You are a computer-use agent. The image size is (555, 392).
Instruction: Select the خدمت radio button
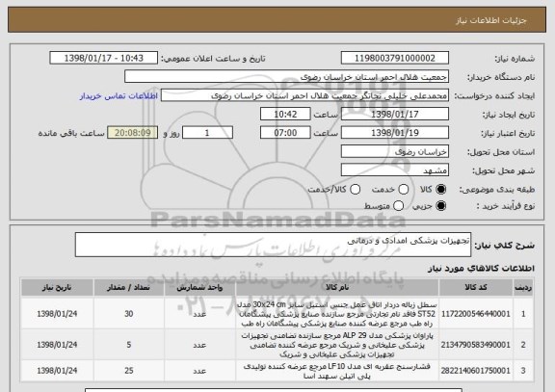pos(404,190)
